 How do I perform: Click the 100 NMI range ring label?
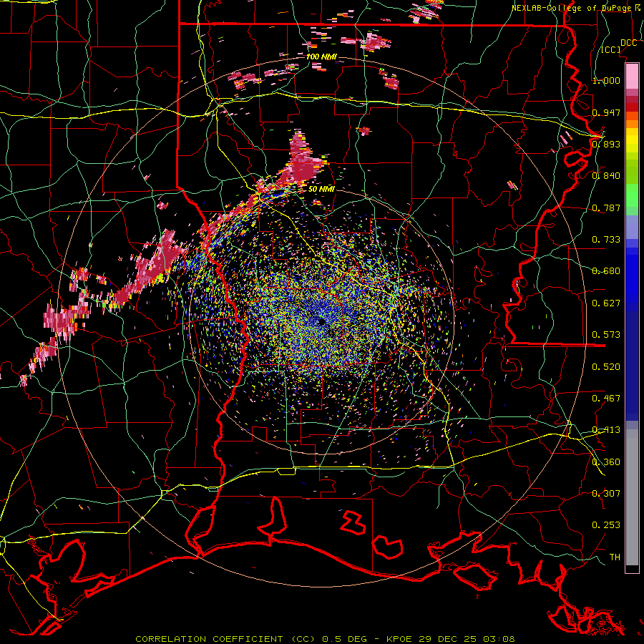(x=321, y=57)
